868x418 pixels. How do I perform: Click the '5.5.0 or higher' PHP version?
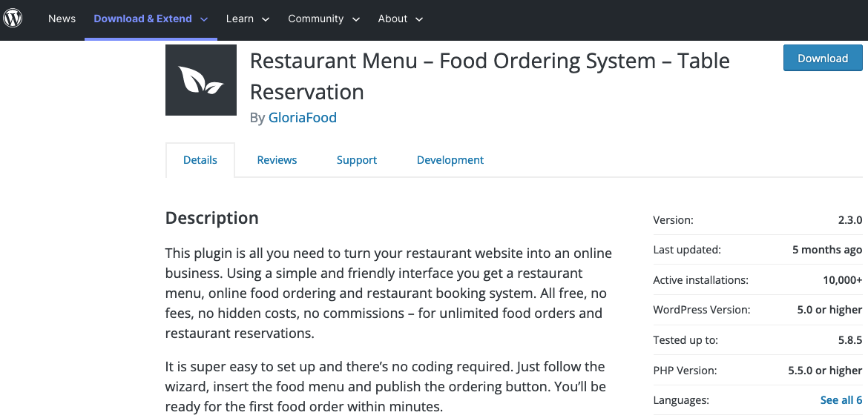tap(826, 370)
